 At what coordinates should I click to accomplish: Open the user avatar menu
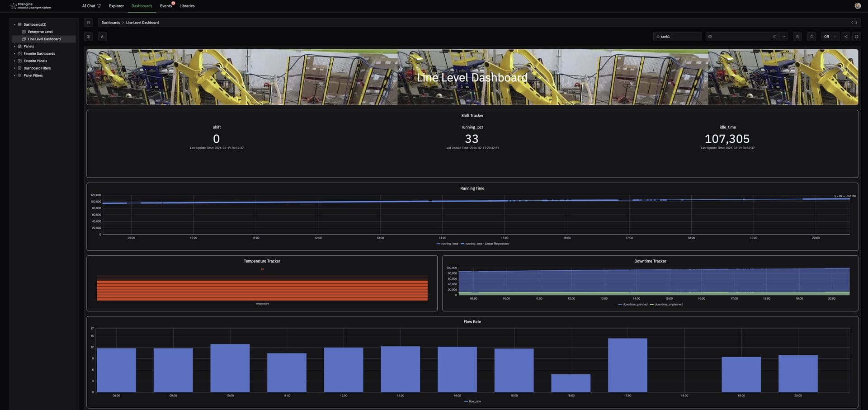858,6
